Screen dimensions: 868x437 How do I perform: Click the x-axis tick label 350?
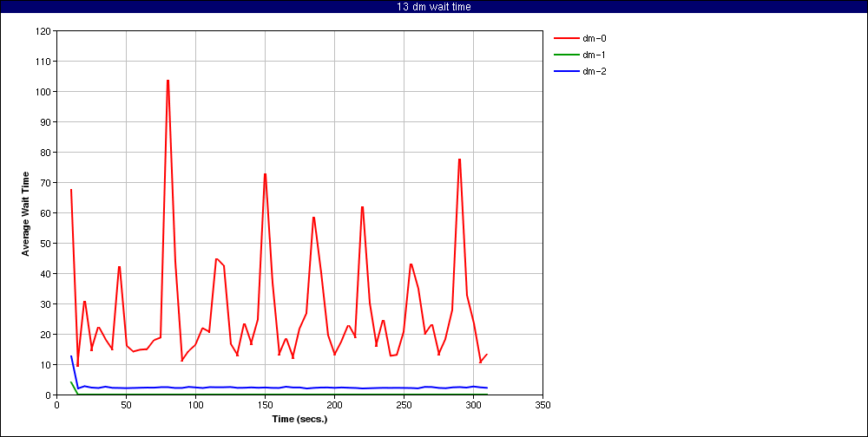tap(543, 405)
